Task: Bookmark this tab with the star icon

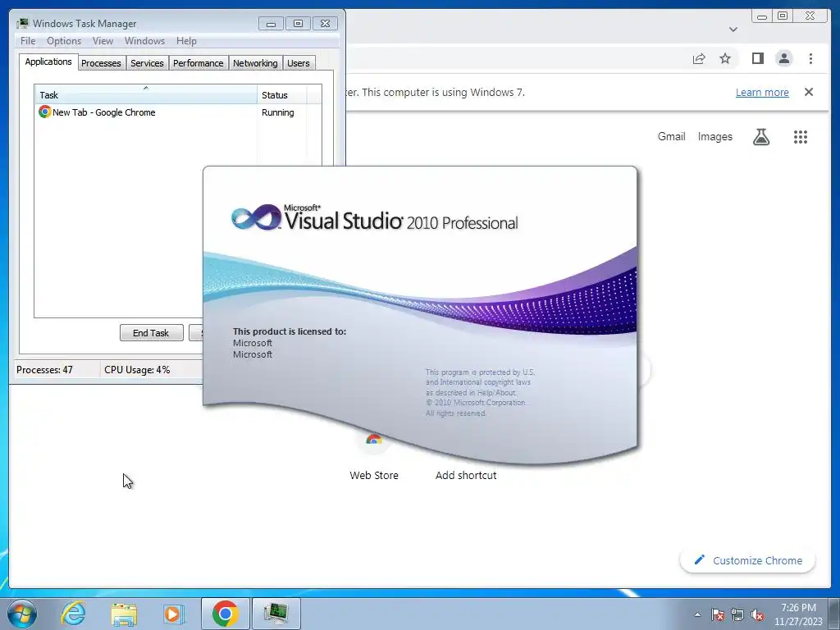Action: (725, 58)
